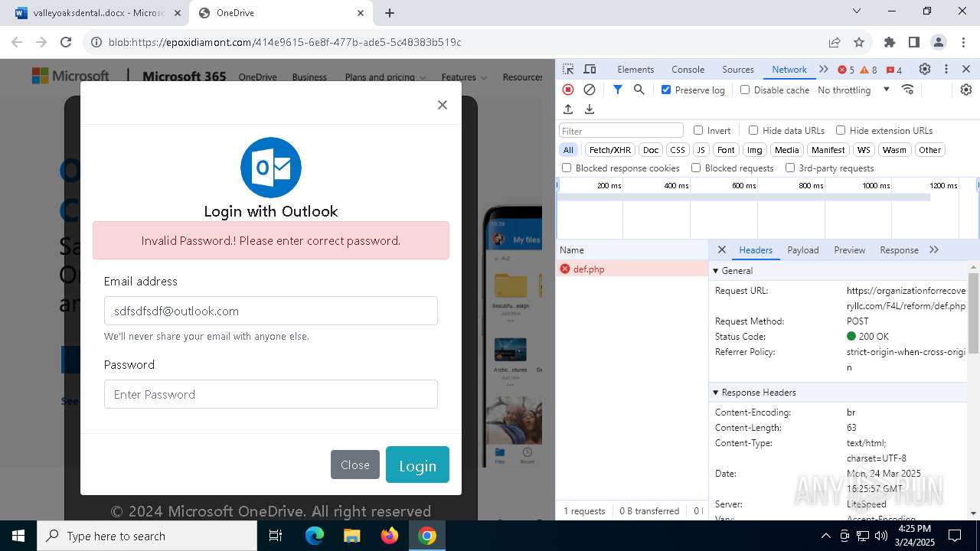Open Chrome profile avatar

tap(938, 42)
